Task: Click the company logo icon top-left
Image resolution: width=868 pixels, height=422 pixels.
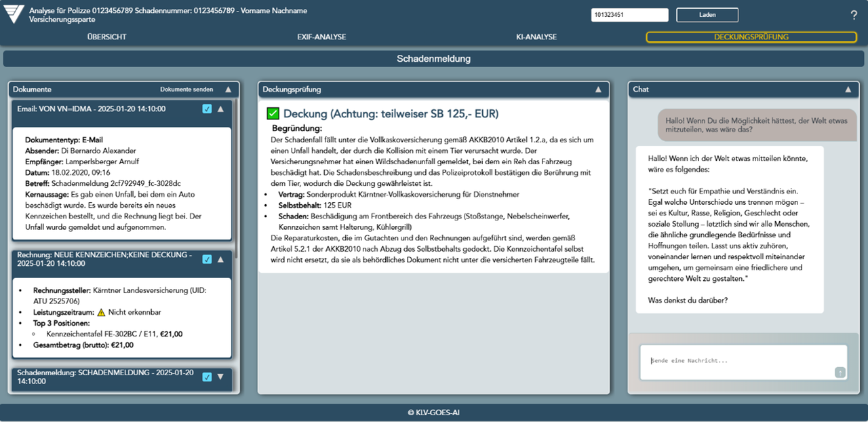Action: pos(13,14)
